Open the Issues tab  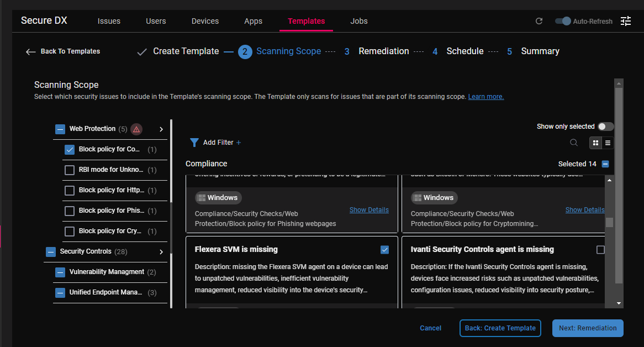click(109, 21)
